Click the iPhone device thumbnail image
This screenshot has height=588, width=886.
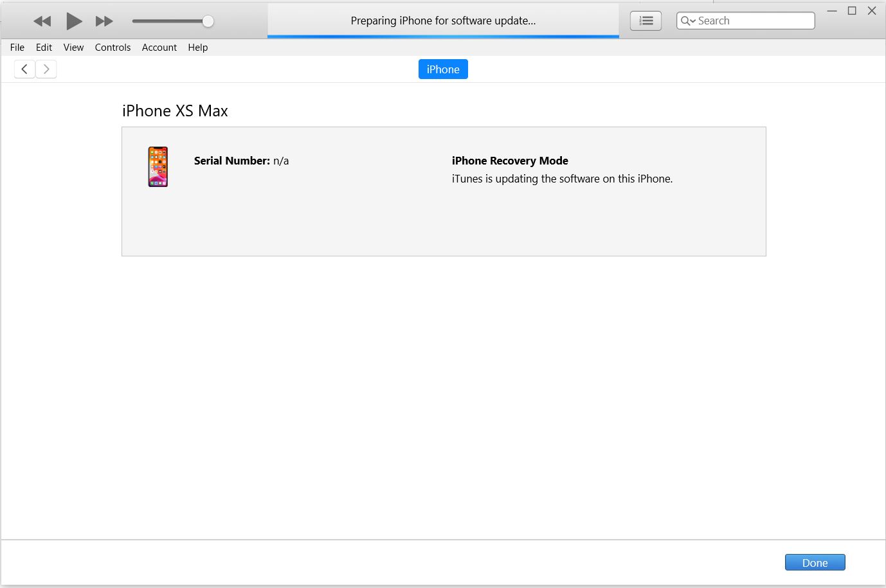point(158,166)
